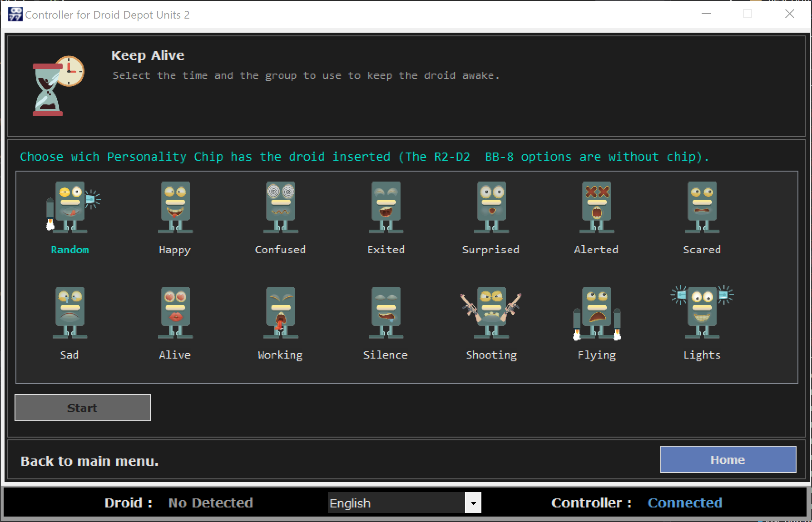Click the 'Shooting' label text
This screenshot has width=812, height=522.
click(x=491, y=355)
